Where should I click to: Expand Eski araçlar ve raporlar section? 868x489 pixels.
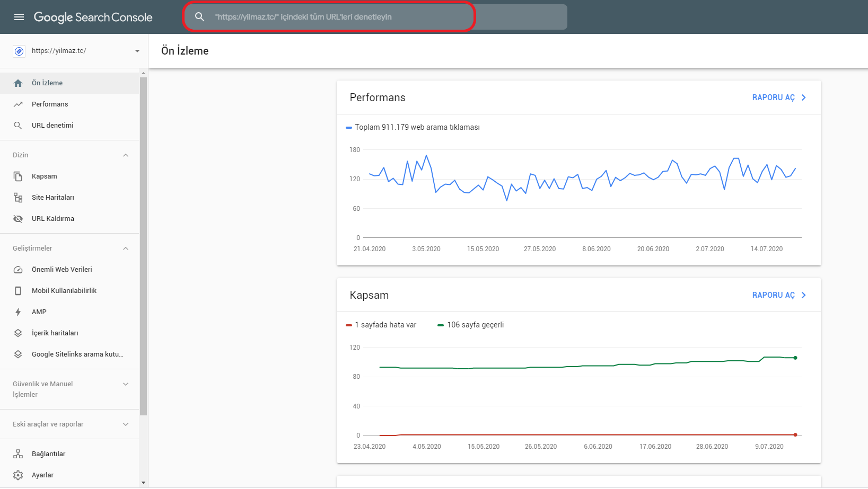click(x=126, y=424)
